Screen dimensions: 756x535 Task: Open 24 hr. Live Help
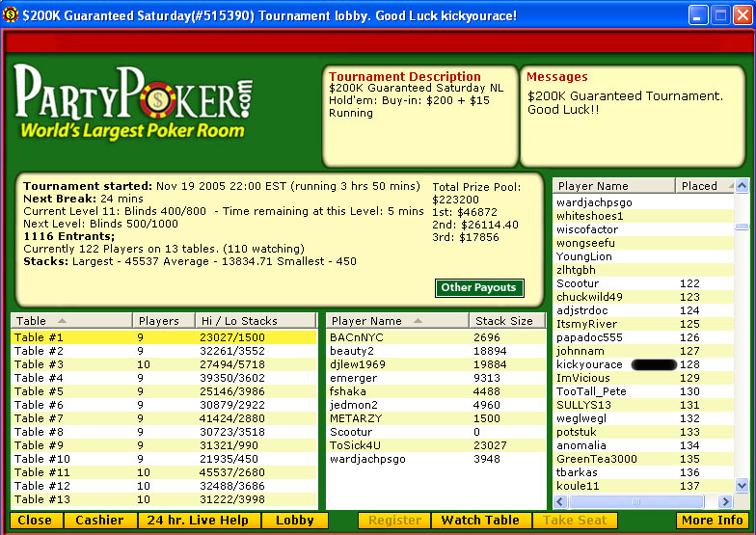pyautogui.click(x=198, y=521)
